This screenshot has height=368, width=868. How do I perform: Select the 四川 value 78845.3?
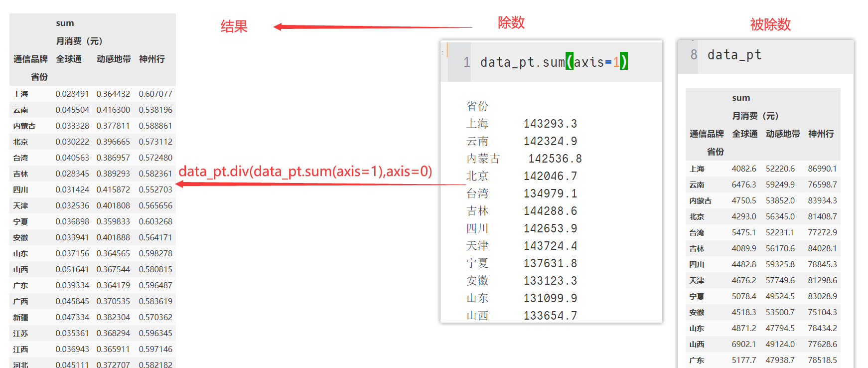tap(823, 264)
